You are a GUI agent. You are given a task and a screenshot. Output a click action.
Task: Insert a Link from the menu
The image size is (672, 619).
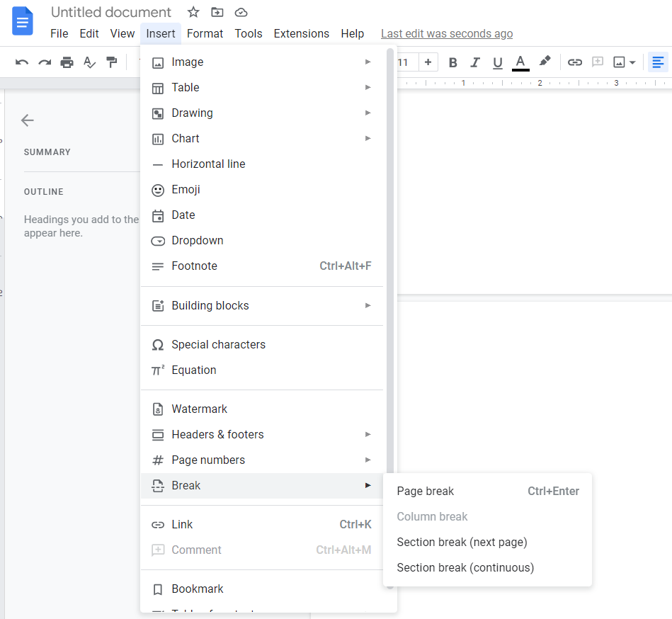262,525
